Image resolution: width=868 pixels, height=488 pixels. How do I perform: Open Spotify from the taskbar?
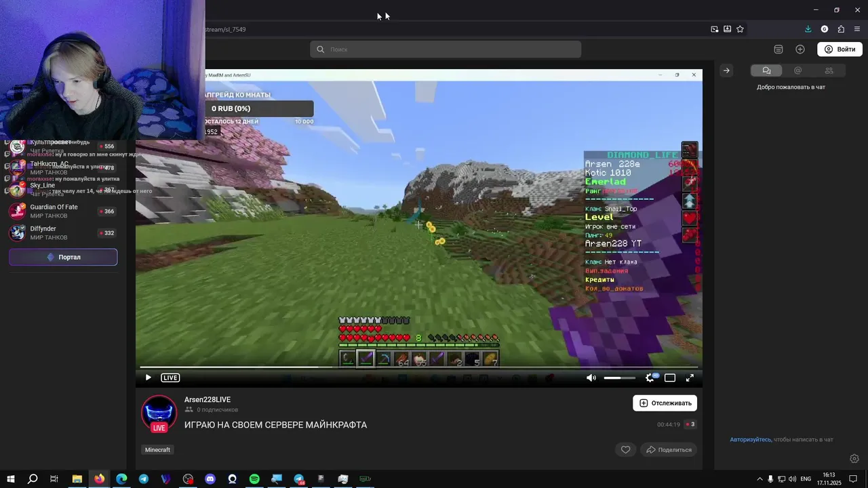click(254, 479)
